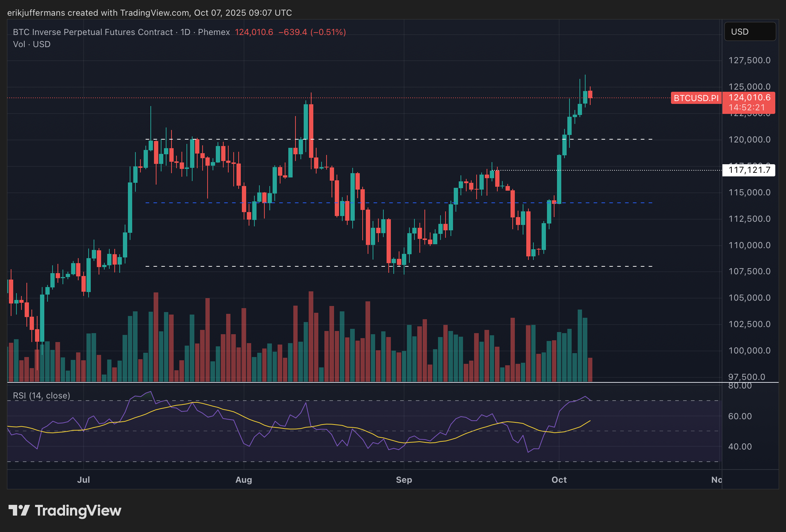Screen dimensions: 786x532
Task: Click the Sep label on time axis
Action: click(x=404, y=480)
